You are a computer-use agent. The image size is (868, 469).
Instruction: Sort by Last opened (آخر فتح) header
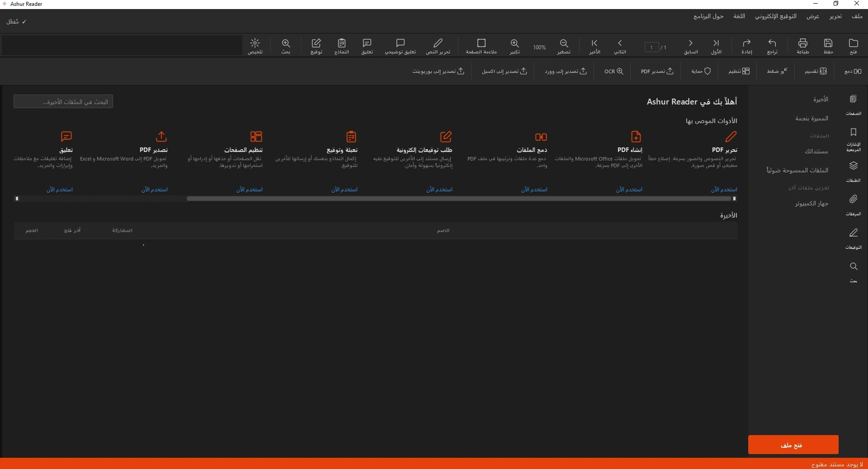pyautogui.click(x=72, y=231)
